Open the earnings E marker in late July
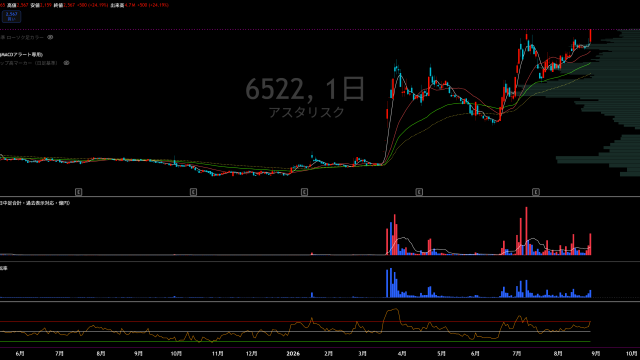640x360 pixels. click(536, 192)
